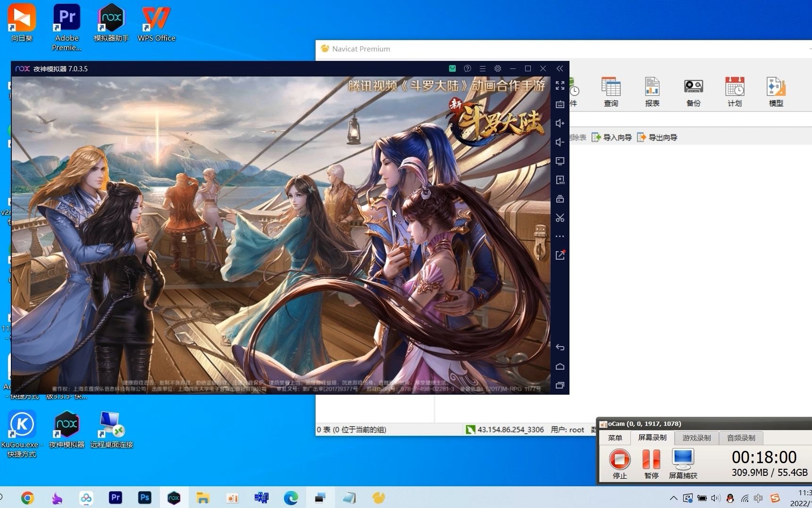Open Schedule (计划) in Navicat toolbar
The image size is (812, 508).
(x=735, y=92)
